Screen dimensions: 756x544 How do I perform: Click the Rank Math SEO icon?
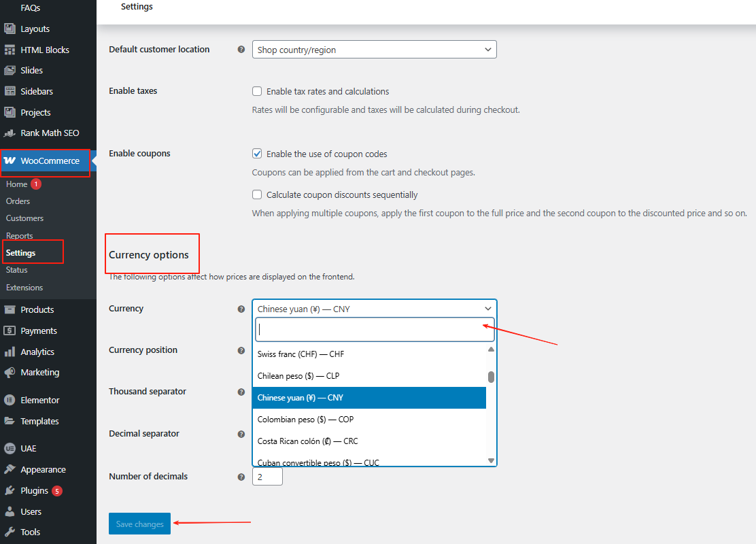(x=10, y=133)
